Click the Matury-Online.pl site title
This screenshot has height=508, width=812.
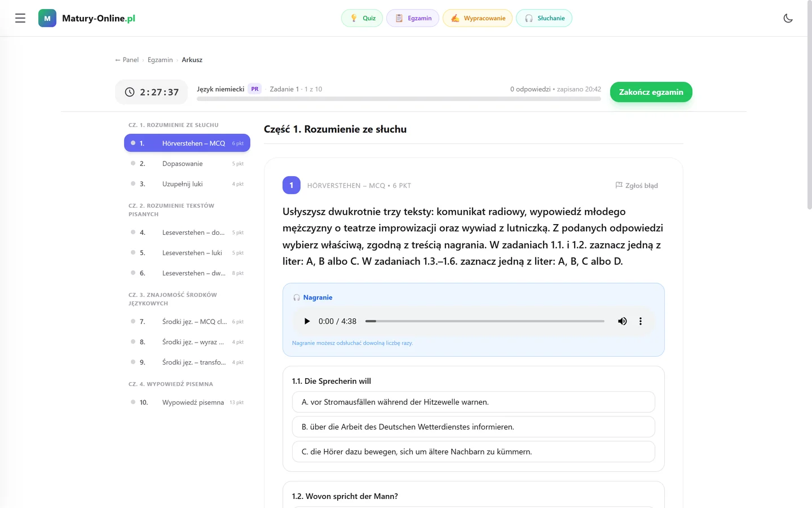coord(99,18)
